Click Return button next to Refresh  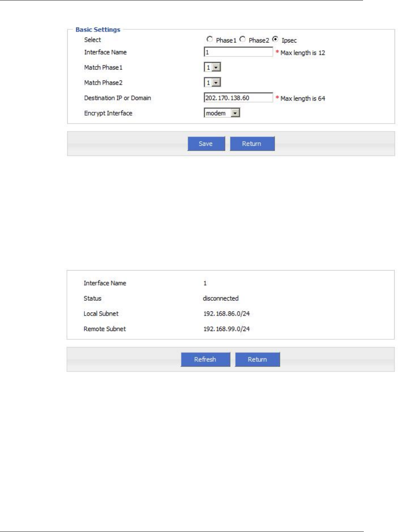(257, 360)
